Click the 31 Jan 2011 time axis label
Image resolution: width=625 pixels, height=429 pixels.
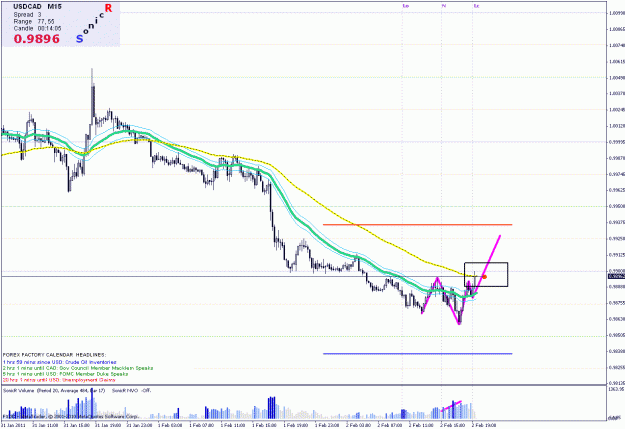coord(12,425)
